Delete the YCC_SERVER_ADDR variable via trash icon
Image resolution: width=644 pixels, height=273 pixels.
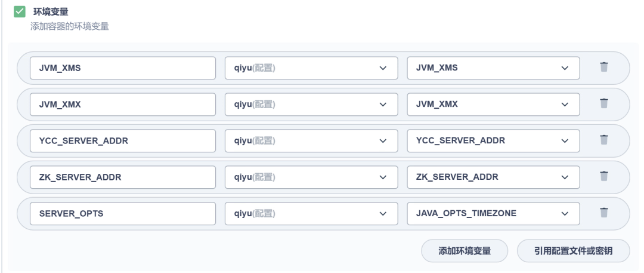click(x=603, y=140)
